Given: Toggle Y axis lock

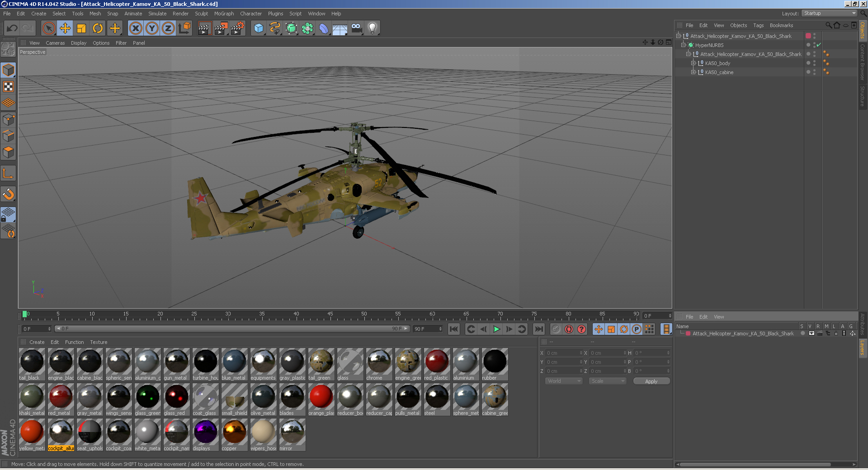Looking at the screenshot, I should pyautogui.click(x=152, y=28).
